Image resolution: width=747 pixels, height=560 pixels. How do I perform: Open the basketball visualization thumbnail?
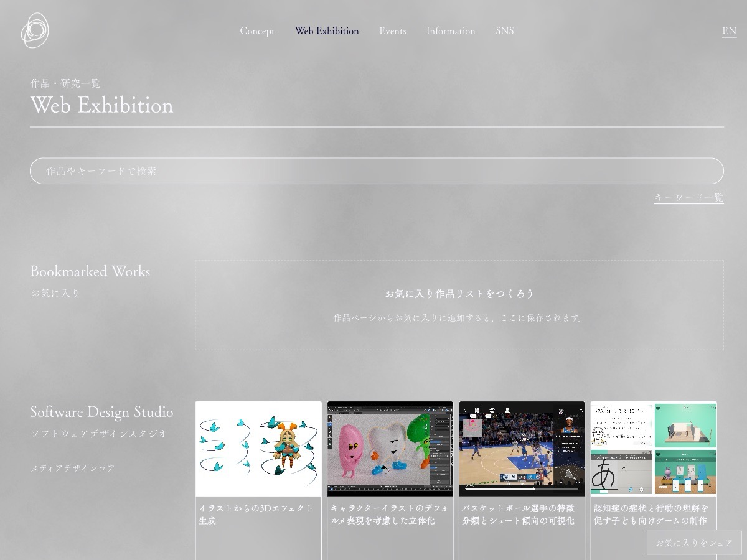click(522, 449)
